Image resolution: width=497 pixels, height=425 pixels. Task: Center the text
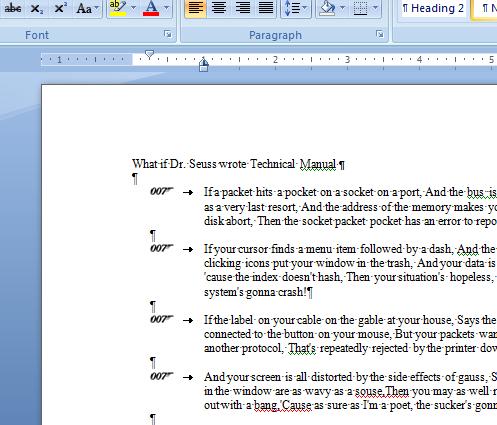[x=219, y=8]
